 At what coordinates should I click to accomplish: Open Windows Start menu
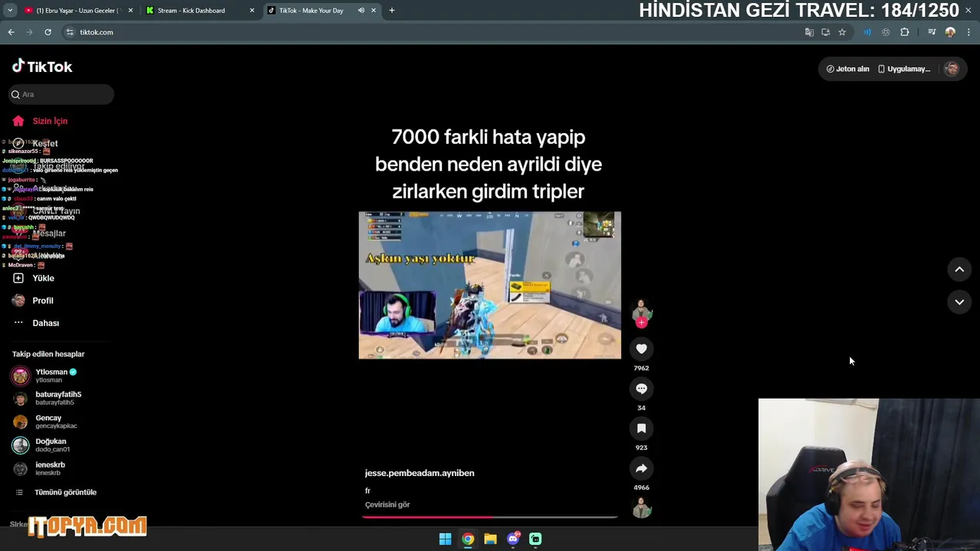point(445,539)
